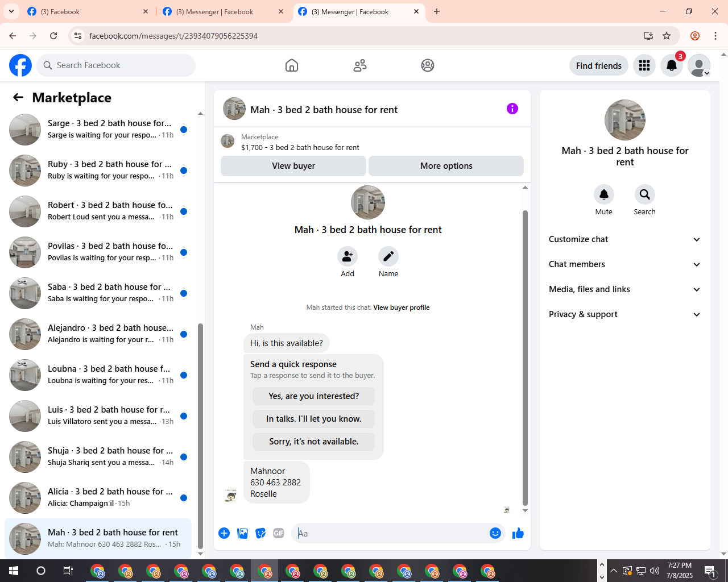The width and height of the screenshot is (728, 582).
Task: Open Ruby conversation in Marketplace list
Action: click(x=98, y=171)
